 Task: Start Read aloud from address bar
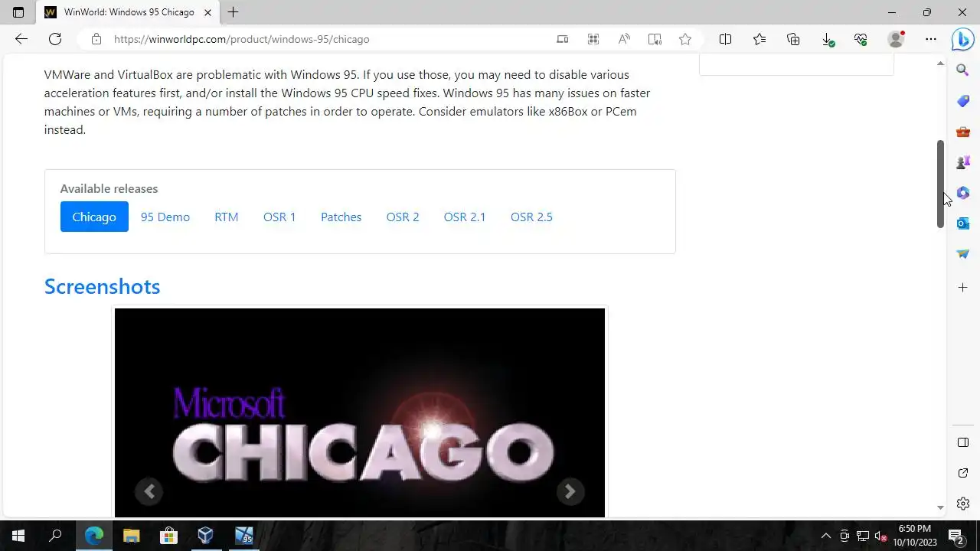tap(624, 39)
